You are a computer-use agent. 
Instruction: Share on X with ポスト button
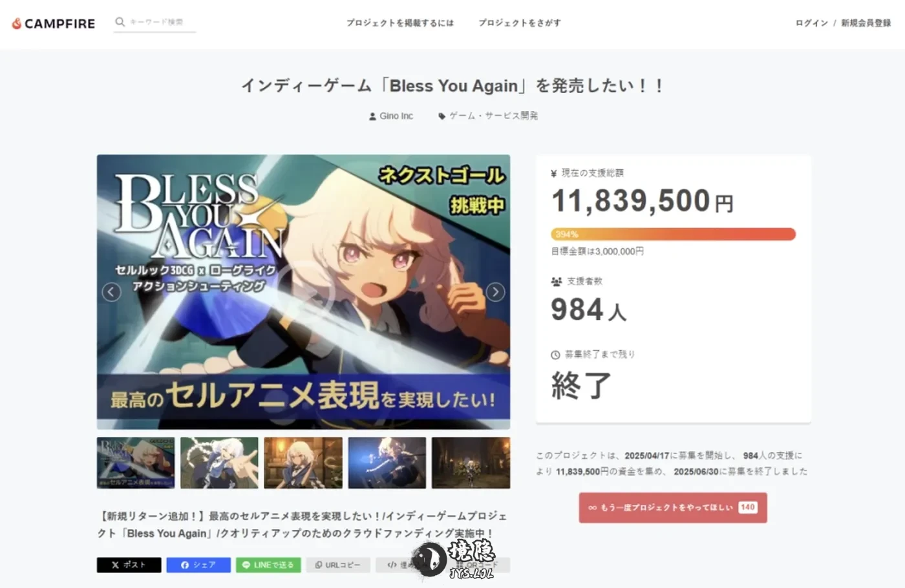(x=129, y=565)
